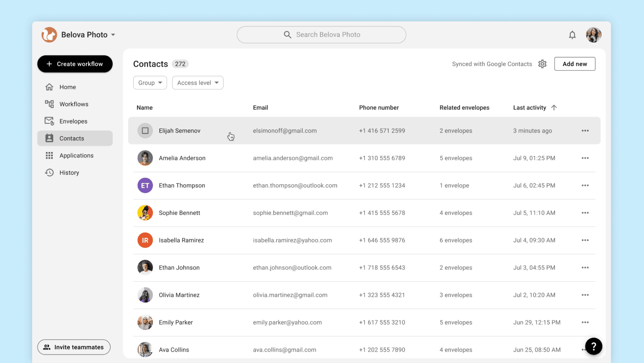
Task: Click the 272 contacts count badge
Action: pyautogui.click(x=180, y=64)
